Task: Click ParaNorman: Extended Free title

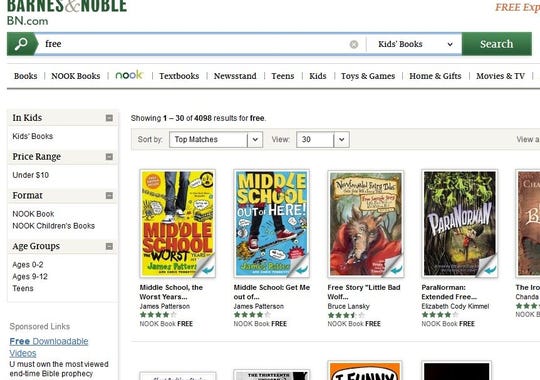Action: (449, 292)
